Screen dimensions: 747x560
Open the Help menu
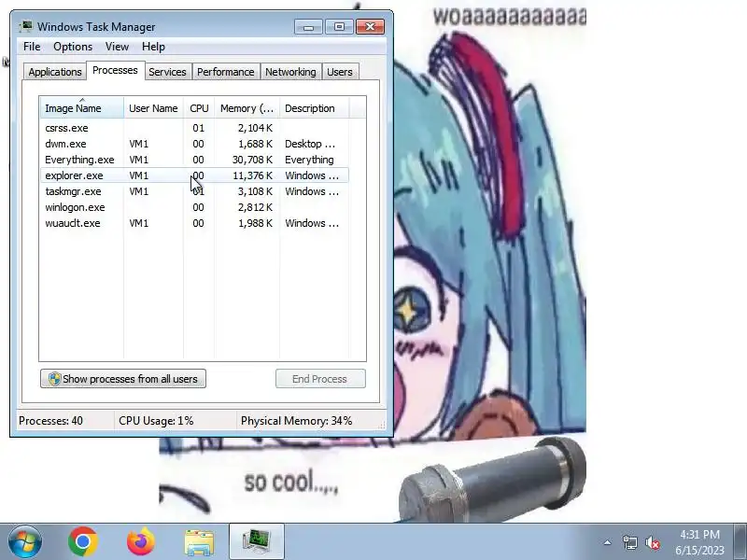pos(153,47)
